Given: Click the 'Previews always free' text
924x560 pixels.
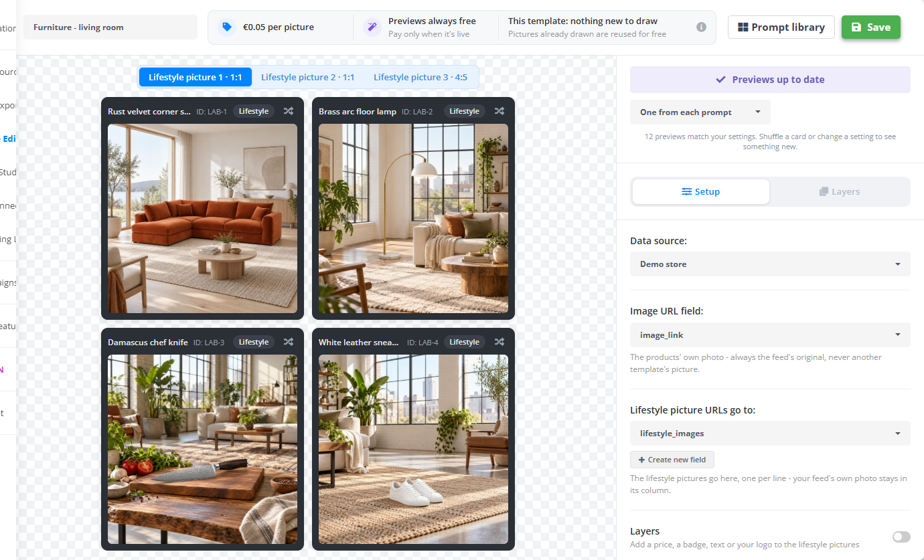Looking at the screenshot, I should (x=432, y=21).
